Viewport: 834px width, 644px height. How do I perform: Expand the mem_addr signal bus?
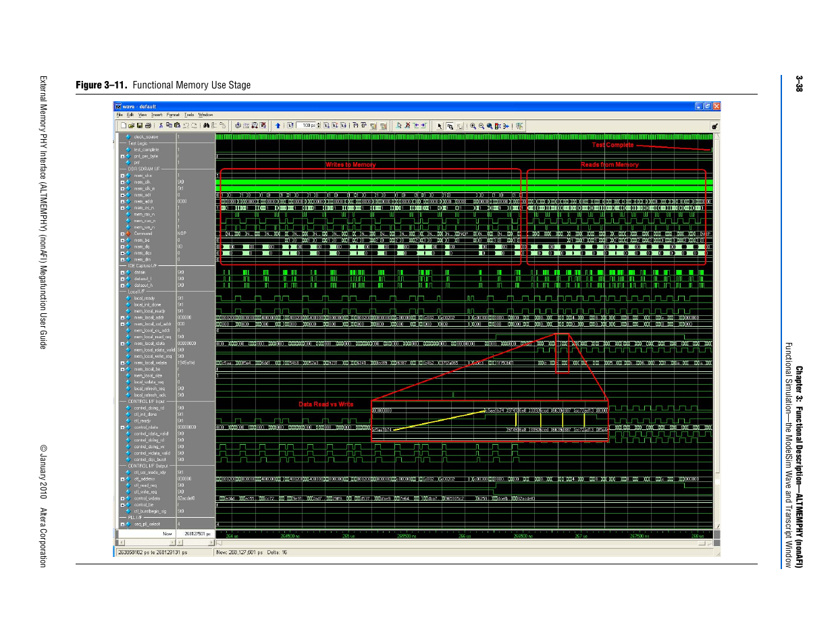[123, 201]
